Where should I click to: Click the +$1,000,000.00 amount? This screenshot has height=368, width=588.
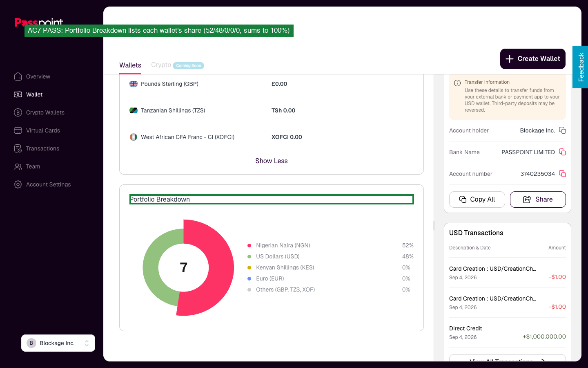pos(544,337)
